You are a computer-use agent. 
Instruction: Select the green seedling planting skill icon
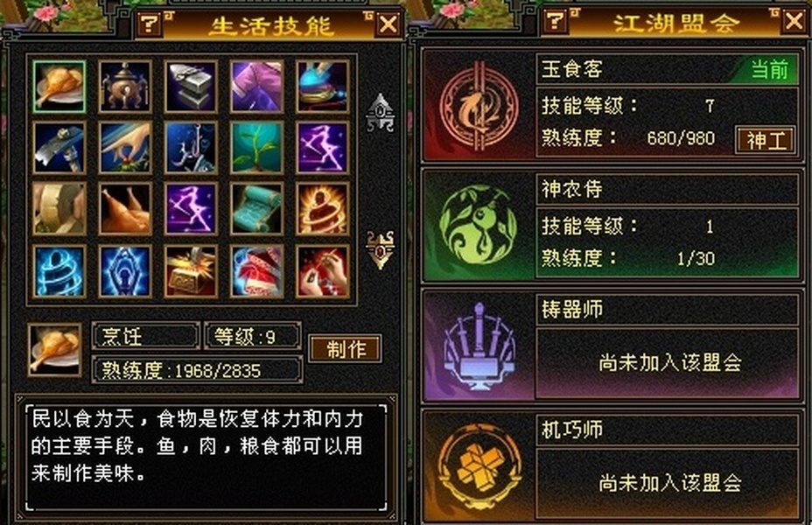tap(257, 148)
